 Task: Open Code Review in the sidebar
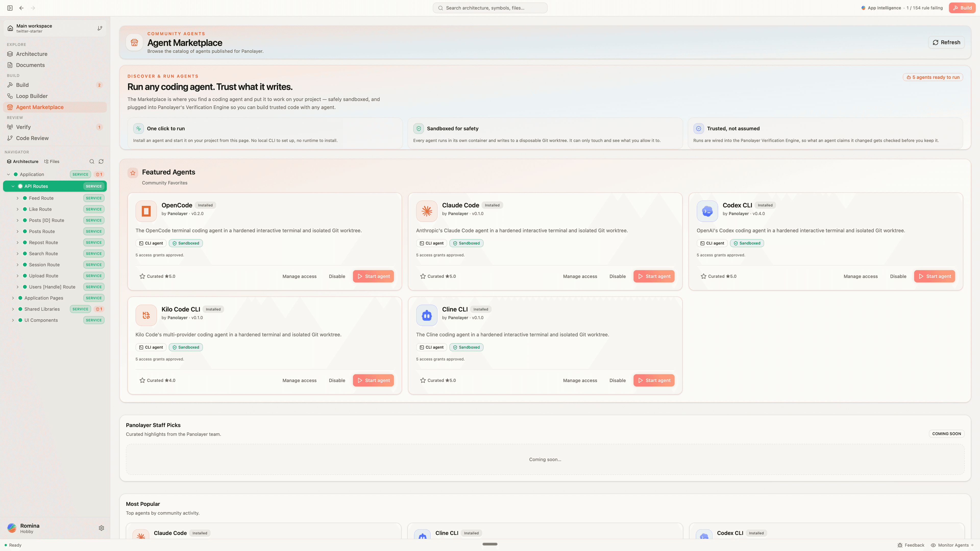[55, 138]
